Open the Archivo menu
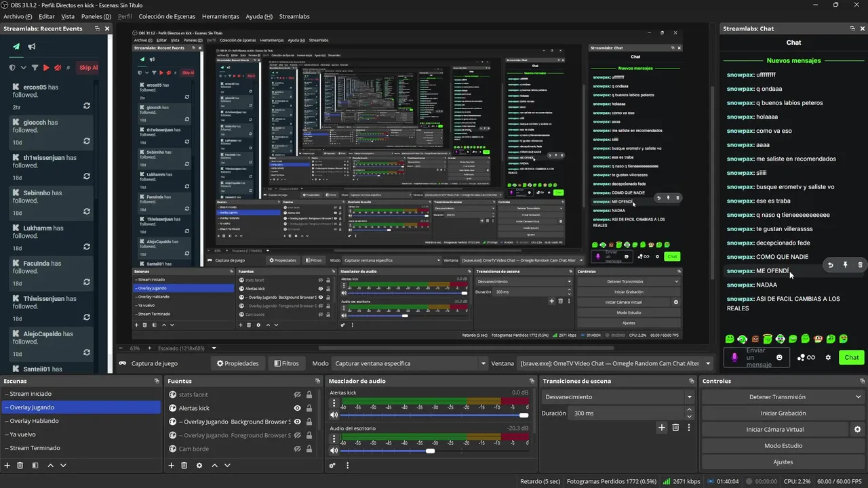Image resolution: width=868 pixels, height=488 pixels. point(18,16)
